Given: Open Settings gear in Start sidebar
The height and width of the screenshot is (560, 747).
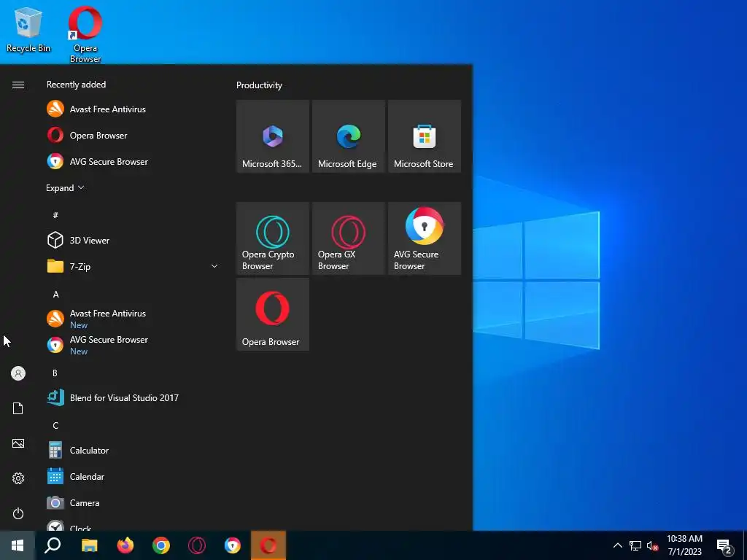Looking at the screenshot, I should tap(18, 478).
